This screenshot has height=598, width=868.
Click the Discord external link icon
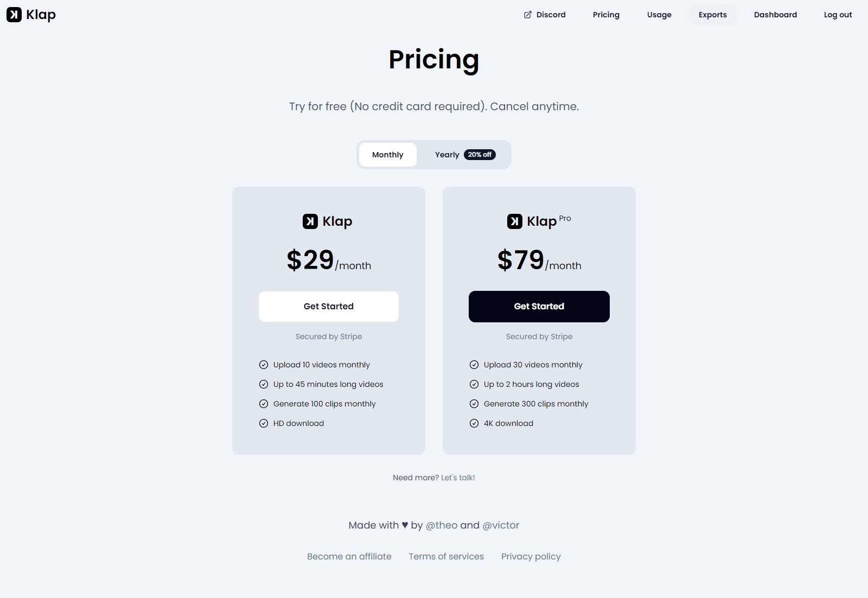click(x=528, y=15)
